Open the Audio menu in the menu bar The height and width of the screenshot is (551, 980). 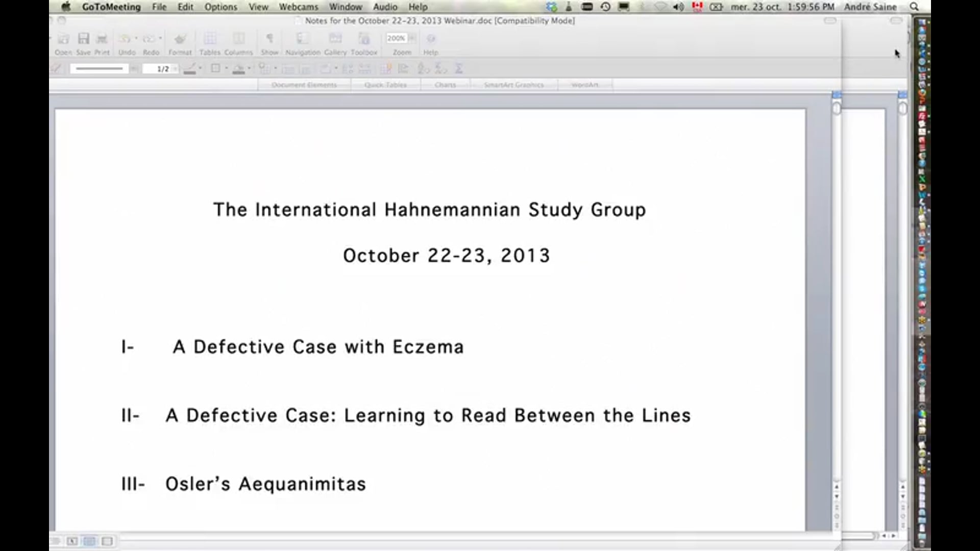tap(385, 7)
